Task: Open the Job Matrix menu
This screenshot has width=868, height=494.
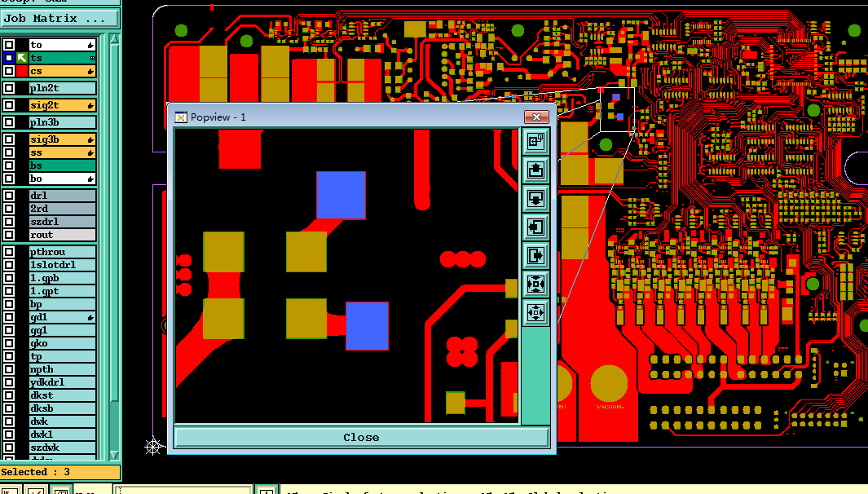Action: (59, 18)
